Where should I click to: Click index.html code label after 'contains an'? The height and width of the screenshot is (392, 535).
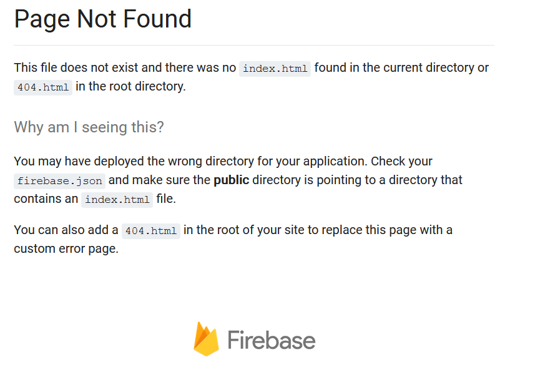(117, 200)
